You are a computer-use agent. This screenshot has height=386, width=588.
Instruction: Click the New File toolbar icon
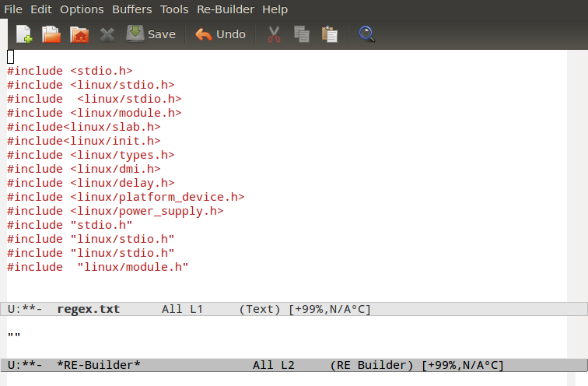(24, 34)
